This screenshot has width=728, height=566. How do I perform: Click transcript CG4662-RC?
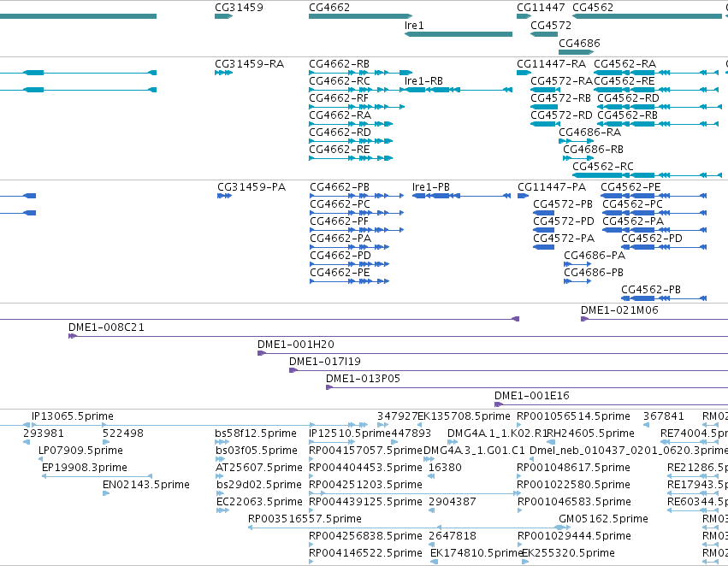click(340, 81)
